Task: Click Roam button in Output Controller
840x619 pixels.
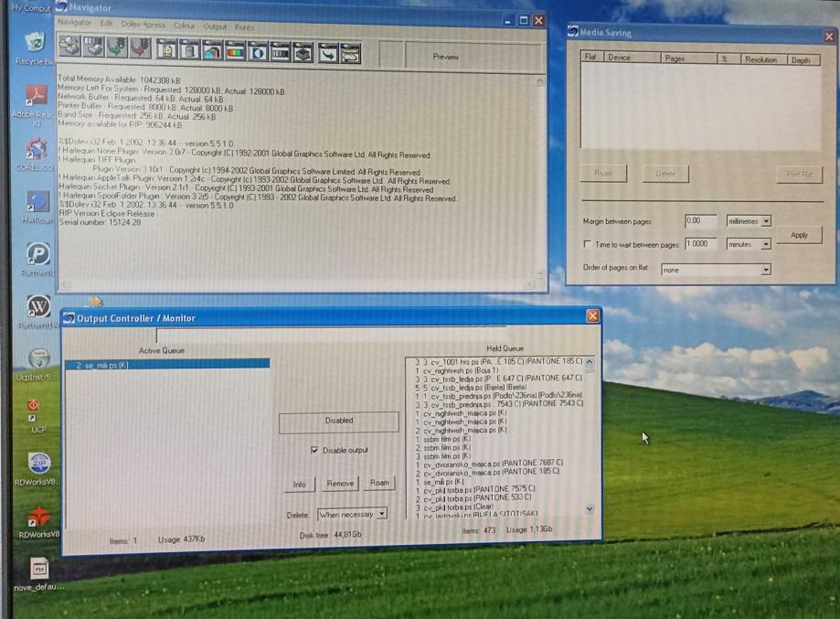Action: [379, 483]
